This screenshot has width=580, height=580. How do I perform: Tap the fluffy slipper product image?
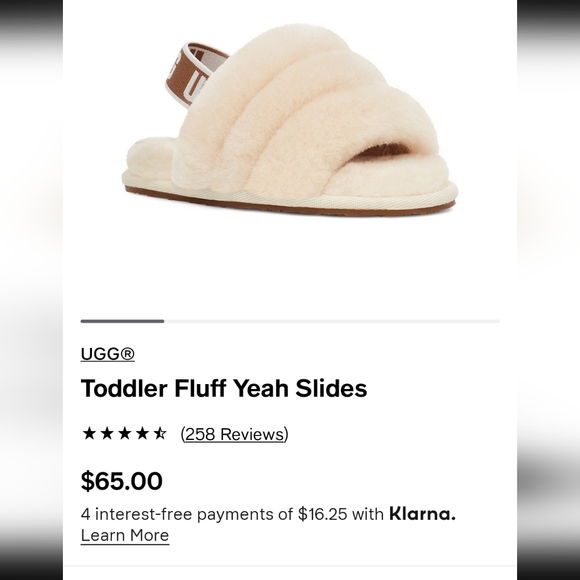pos(290,121)
